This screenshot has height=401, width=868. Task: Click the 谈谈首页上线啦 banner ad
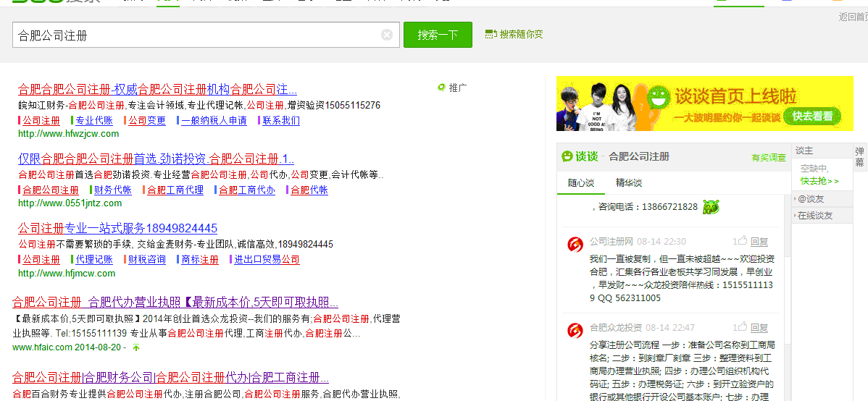tap(704, 104)
